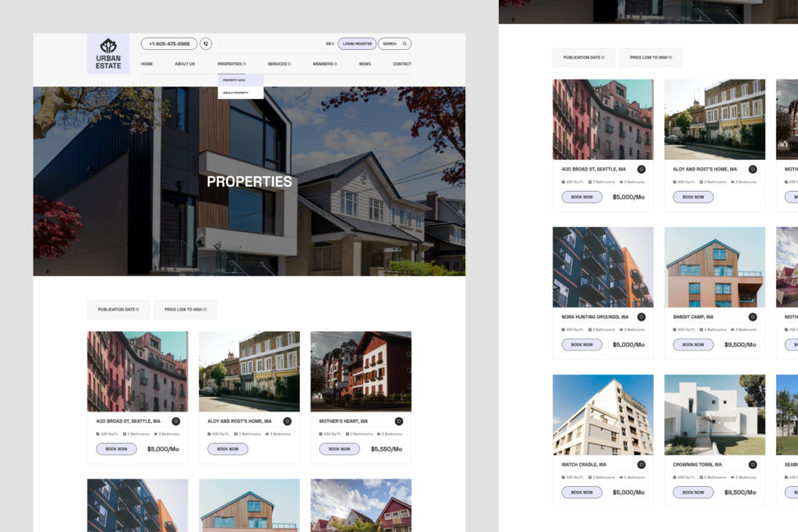
Task: Open 400 Broad St photo on left page
Action: [x=137, y=372]
